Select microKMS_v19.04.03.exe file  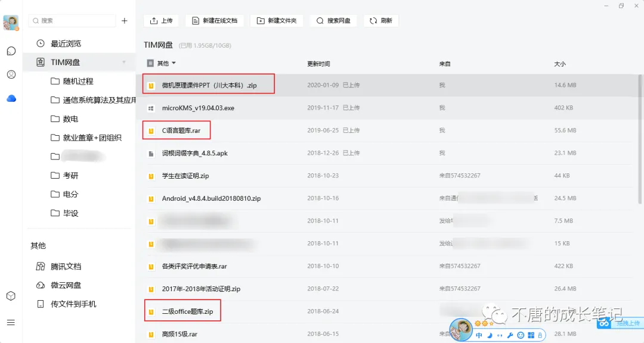pyautogui.click(x=198, y=108)
